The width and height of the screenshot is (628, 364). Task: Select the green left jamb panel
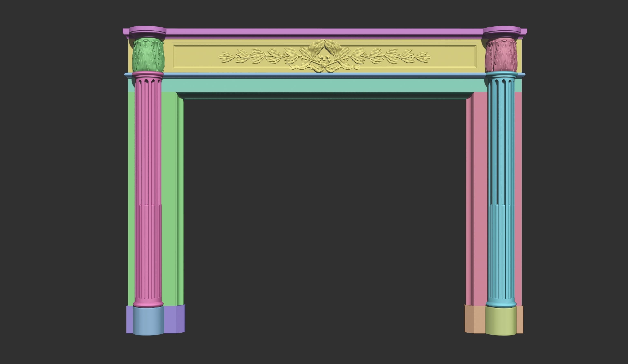(169, 199)
